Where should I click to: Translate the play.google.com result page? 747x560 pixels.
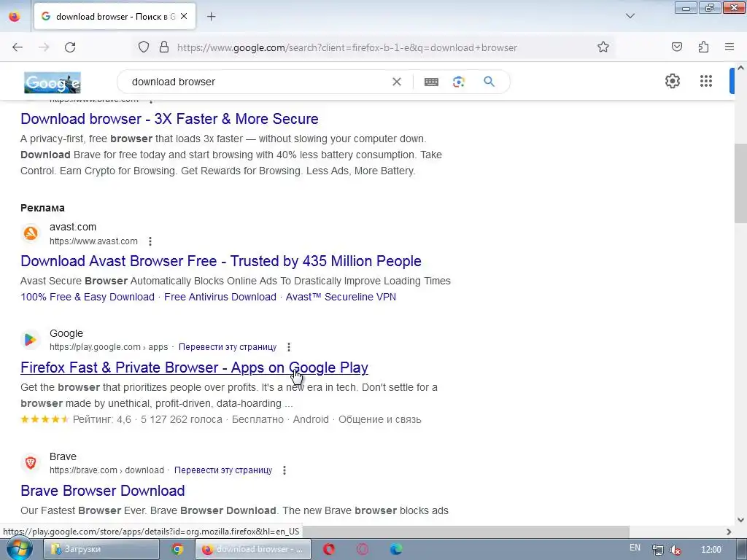228,347
